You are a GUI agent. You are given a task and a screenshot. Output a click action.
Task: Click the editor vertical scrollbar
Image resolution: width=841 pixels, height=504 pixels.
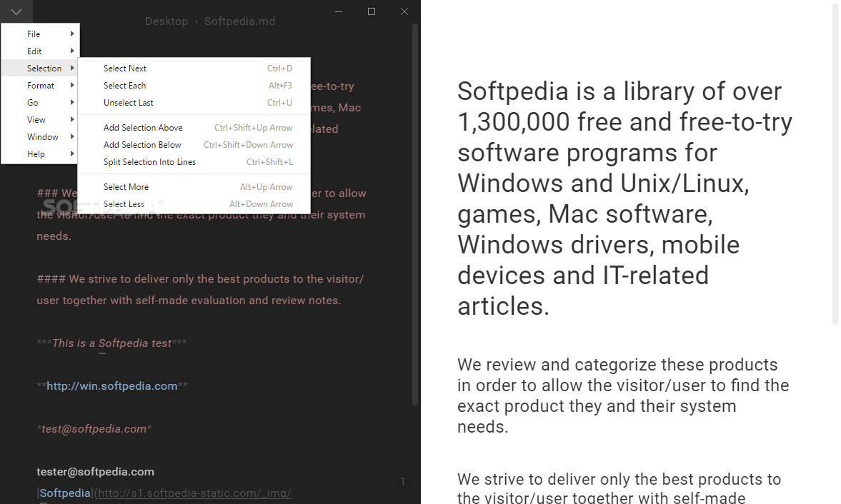point(414,214)
